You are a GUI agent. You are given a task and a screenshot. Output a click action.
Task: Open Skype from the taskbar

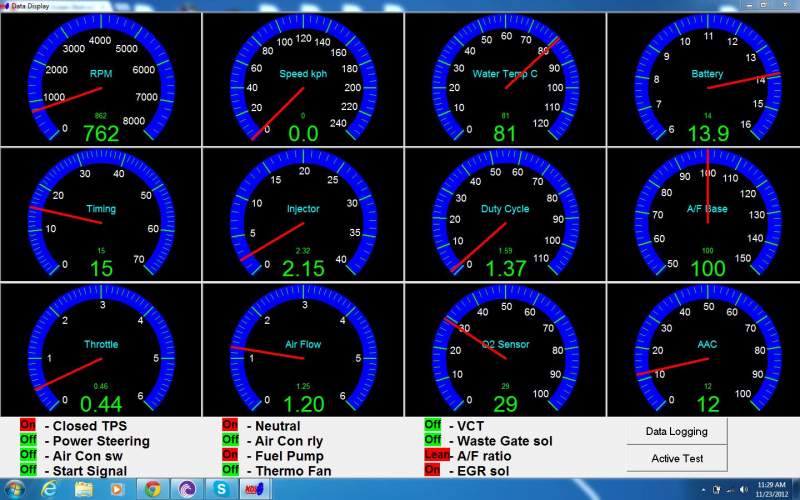(220, 489)
